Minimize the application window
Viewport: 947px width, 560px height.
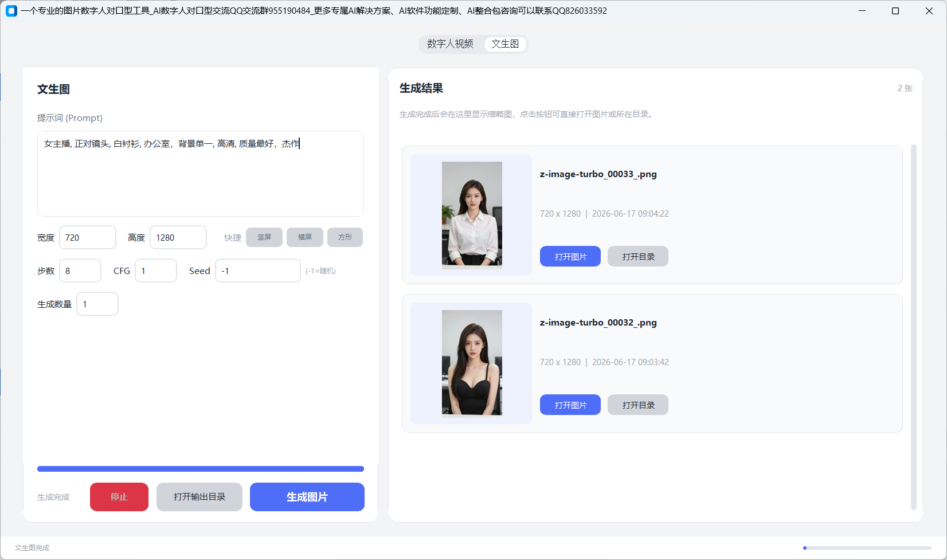tap(862, 11)
